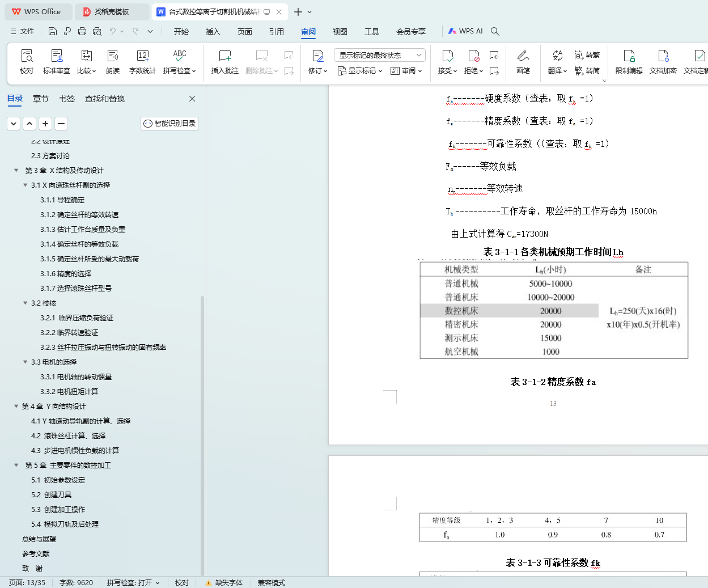This screenshot has width=708, height=588.
Task: Collapse 第 3 章 X 结构及传动设计
Action: (x=16, y=170)
